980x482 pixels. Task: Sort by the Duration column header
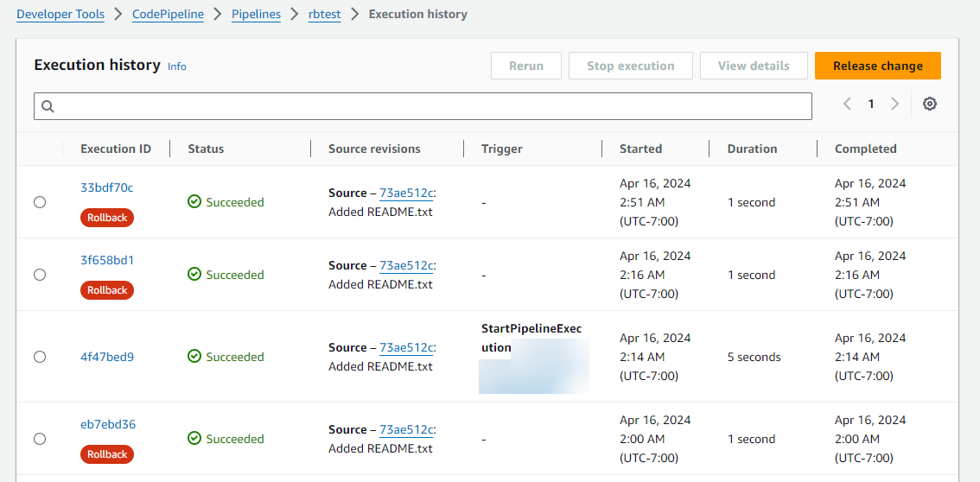point(752,149)
